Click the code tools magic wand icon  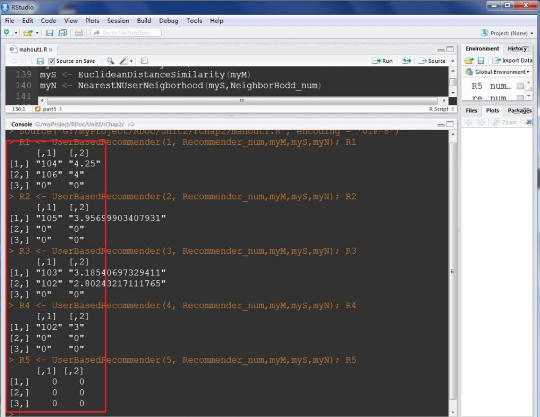(x=124, y=61)
